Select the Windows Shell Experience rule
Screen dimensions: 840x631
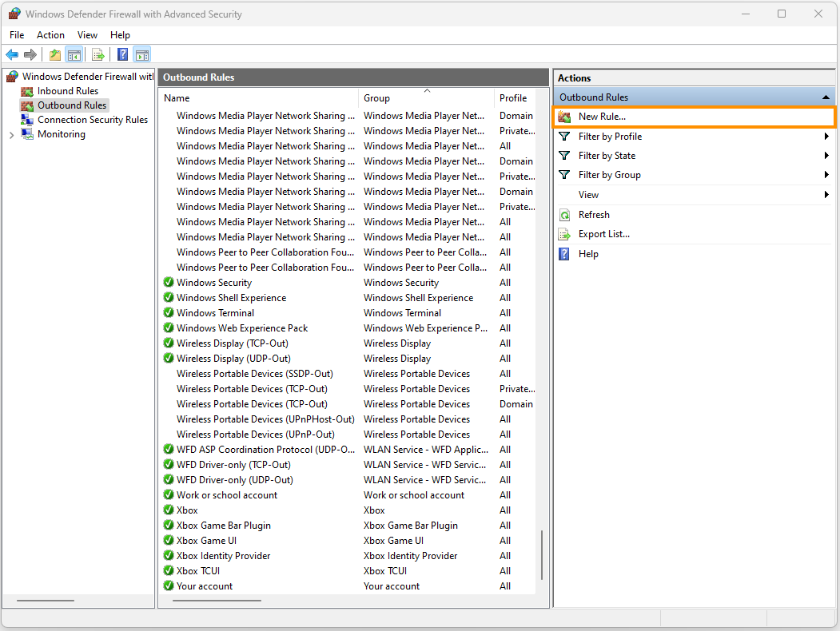click(231, 298)
